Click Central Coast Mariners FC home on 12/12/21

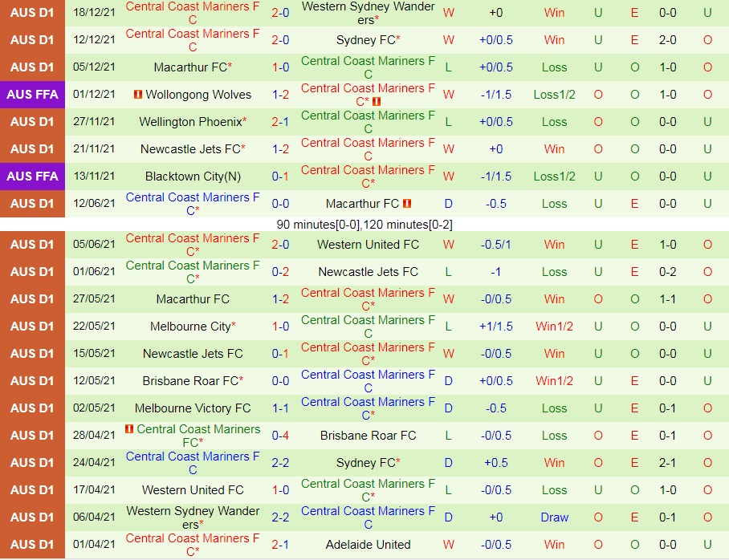(193, 40)
